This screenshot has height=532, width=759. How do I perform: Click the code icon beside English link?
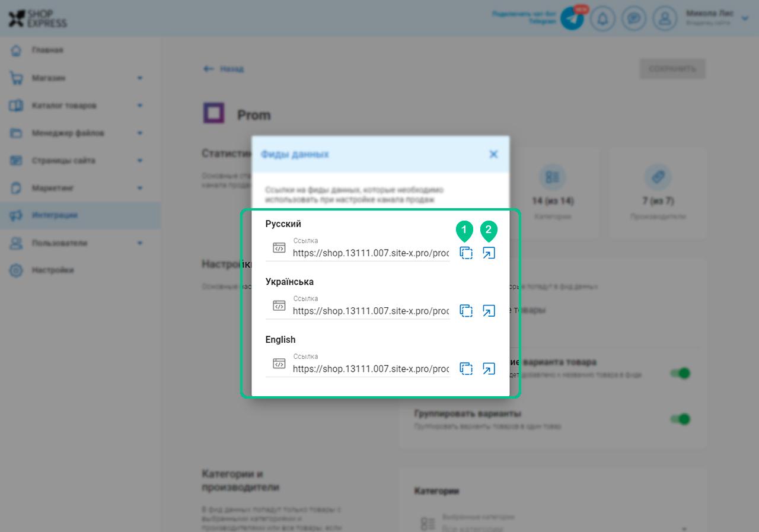coord(279,363)
